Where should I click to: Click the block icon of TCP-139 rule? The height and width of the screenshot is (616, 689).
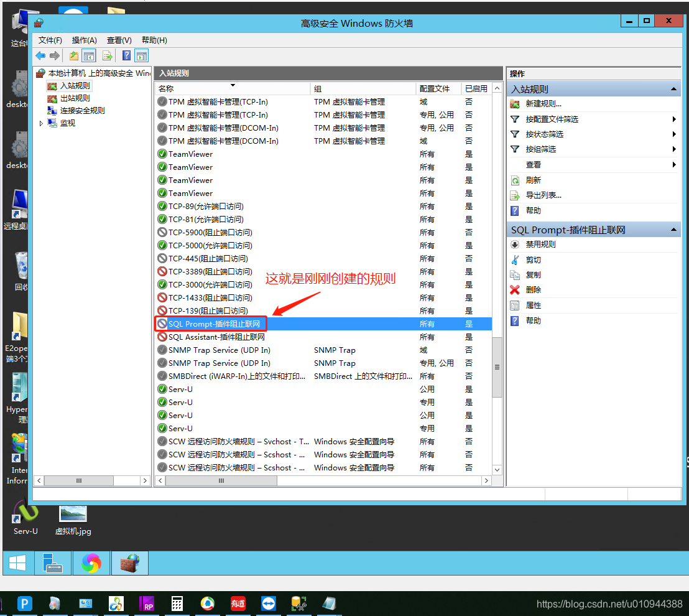(x=162, y=311)
